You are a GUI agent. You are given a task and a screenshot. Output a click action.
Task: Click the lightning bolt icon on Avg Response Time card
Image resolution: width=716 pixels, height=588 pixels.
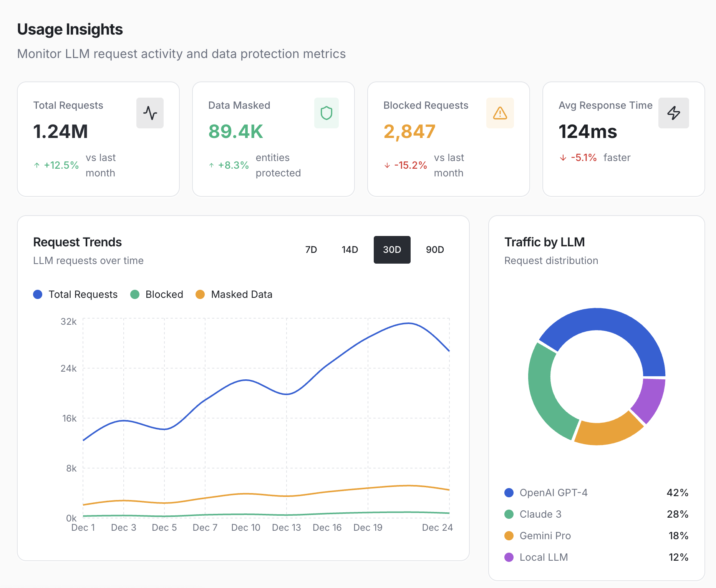(x=673, y=113)
